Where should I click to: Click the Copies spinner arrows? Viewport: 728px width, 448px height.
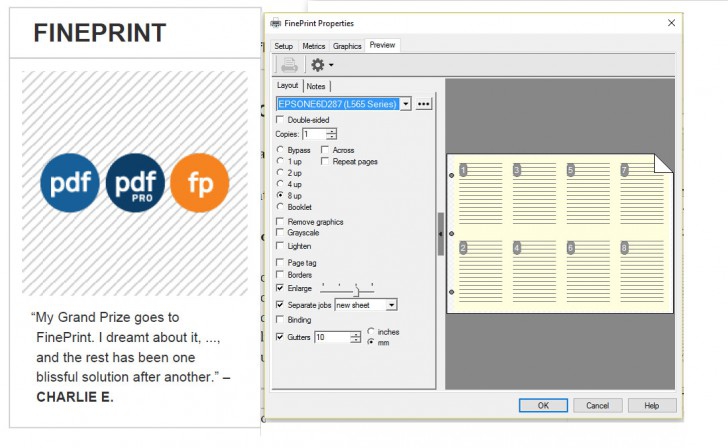331,134
